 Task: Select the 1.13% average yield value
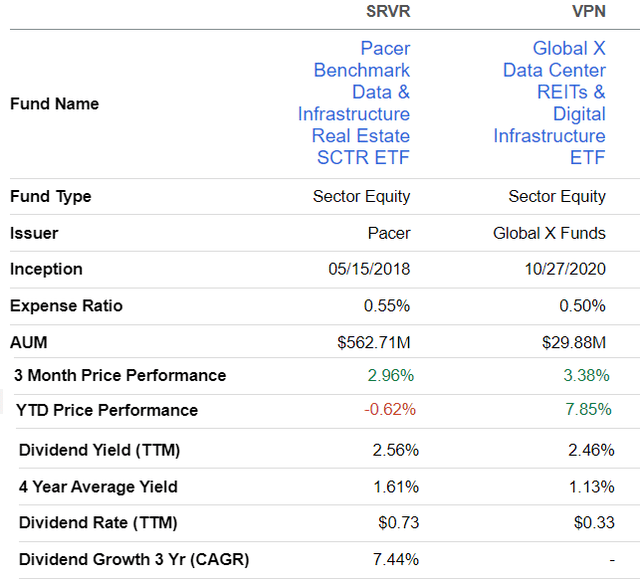[592, 487]
